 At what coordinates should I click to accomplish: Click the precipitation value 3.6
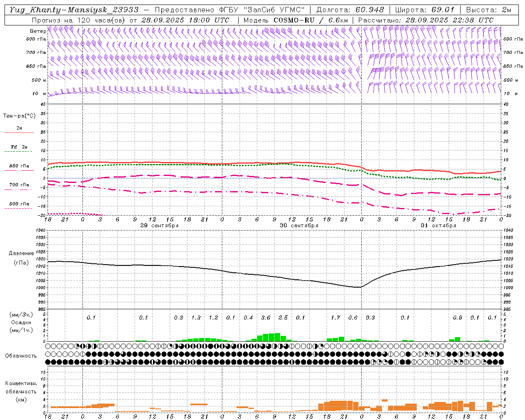click(266, 317)
